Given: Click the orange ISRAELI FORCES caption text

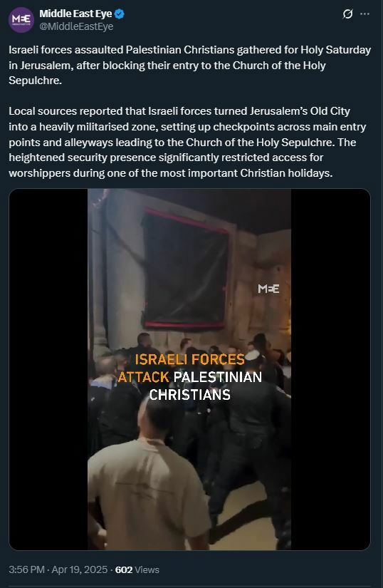Looking at the screenshot, I should pyautogui.click(x=189, y=359).
